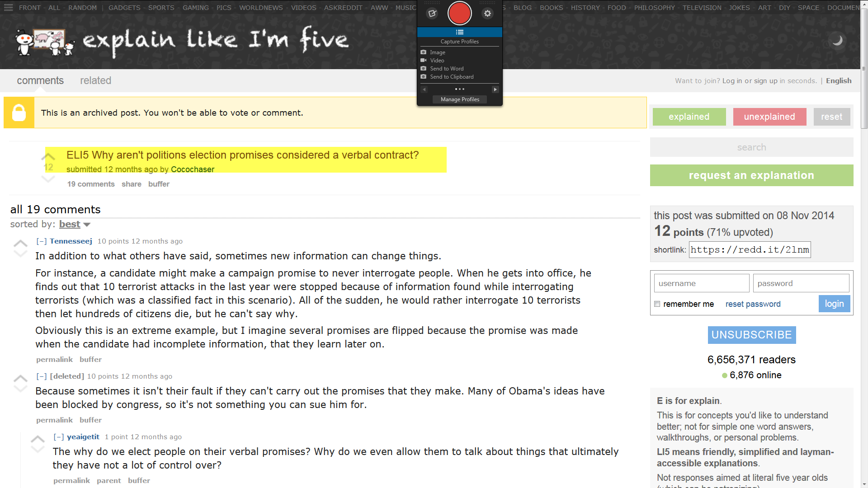Click the username input field

701,283
